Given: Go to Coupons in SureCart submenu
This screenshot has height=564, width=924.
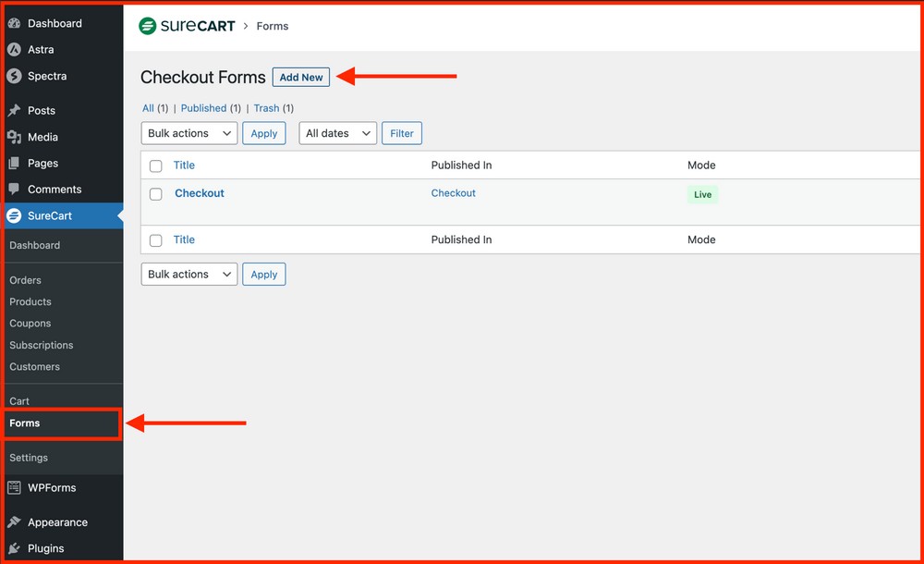Looking at the screenshot, I should tap(30, 324).
